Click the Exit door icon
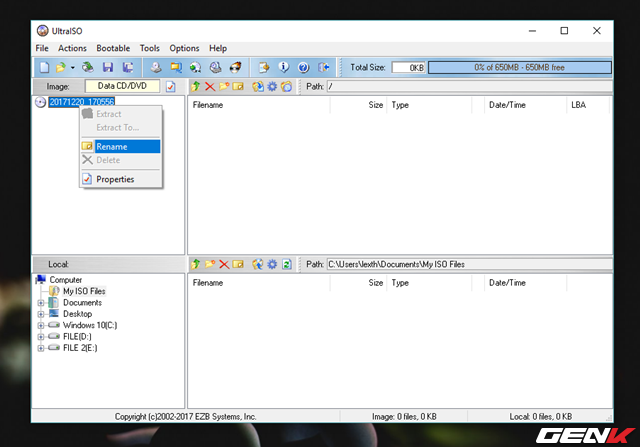Screen dimensions: 640x447 tap(323, 67)
